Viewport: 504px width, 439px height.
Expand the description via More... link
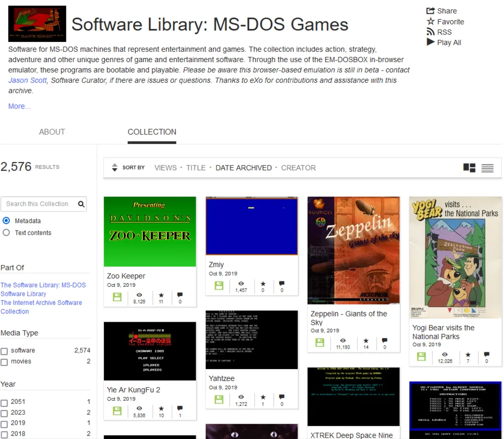point(18,106)
